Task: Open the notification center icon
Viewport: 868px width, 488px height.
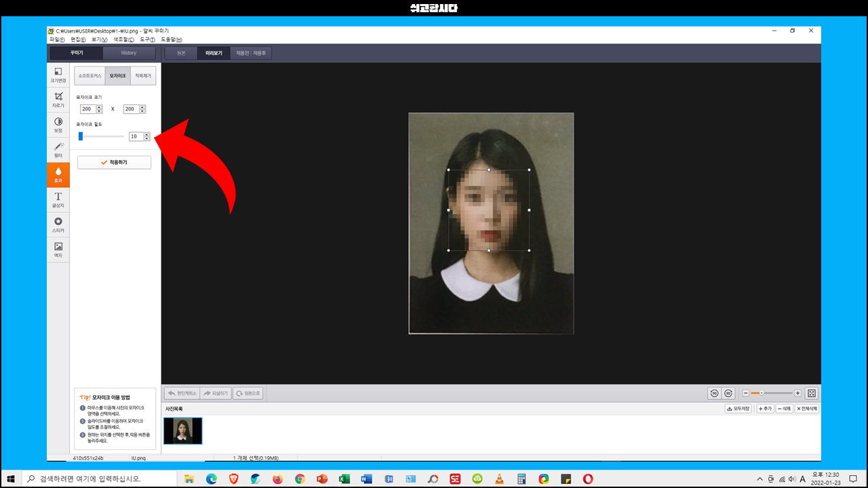Action: tap(853, 479)
